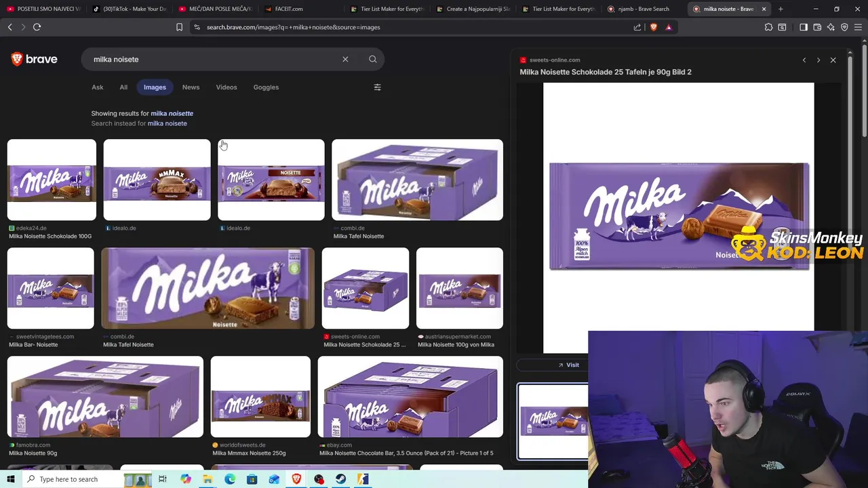Open Microsoft Edge from the taskbar
868x488 pixels.
pyautogui.click(x=230, y=479)
